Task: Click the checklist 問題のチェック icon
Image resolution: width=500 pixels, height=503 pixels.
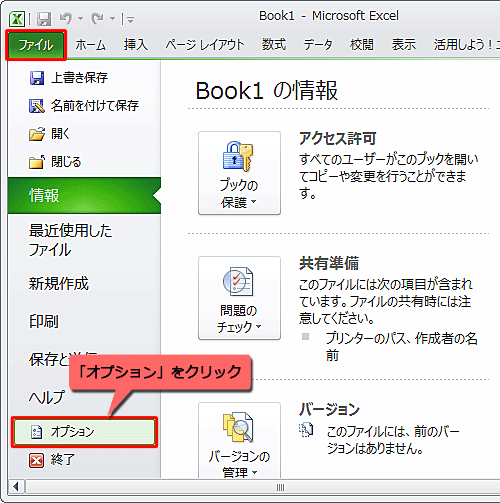Action: point(238,282)
